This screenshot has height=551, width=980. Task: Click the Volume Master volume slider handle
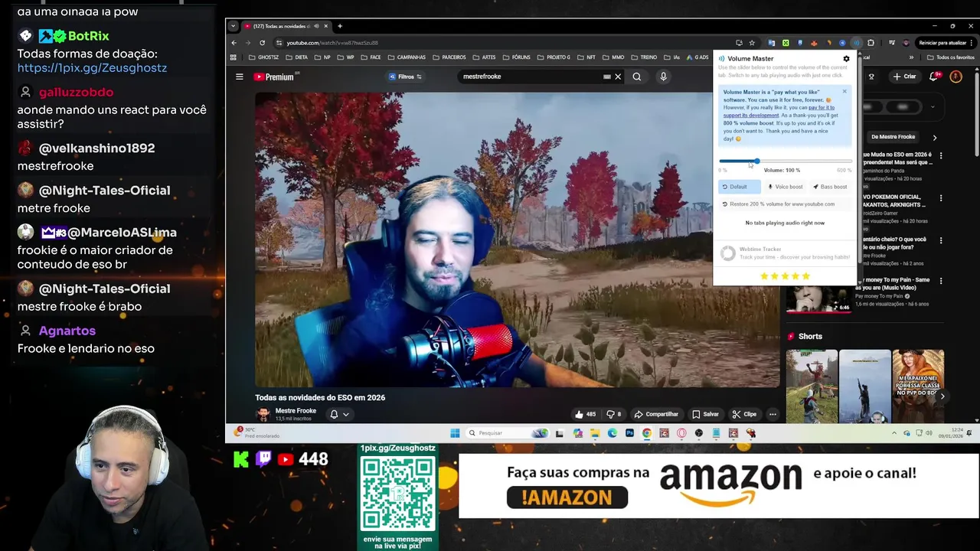click(x=756, y=161)
